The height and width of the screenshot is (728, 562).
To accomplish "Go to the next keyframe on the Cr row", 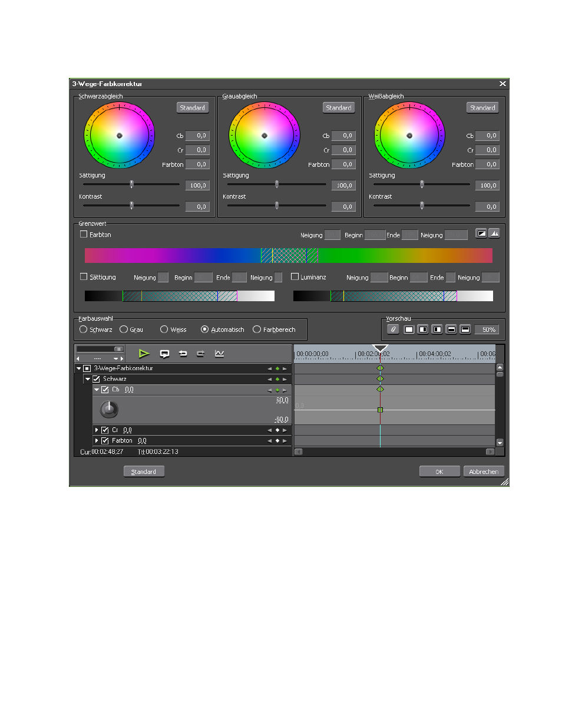I will [285, 430].
